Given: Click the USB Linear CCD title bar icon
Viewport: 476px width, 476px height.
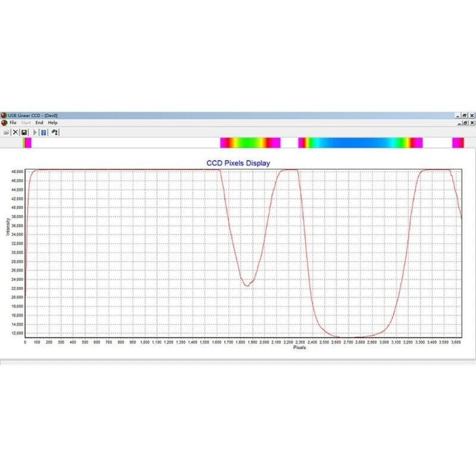Looking at the screenshot, I should (3, 115).
